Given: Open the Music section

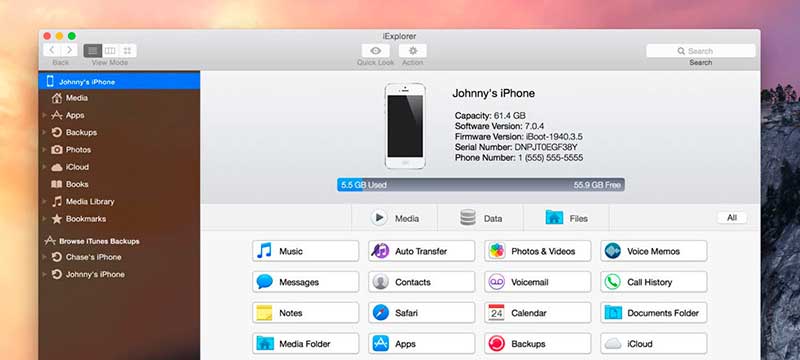Looking at the screenshot, I should point(306,251).
